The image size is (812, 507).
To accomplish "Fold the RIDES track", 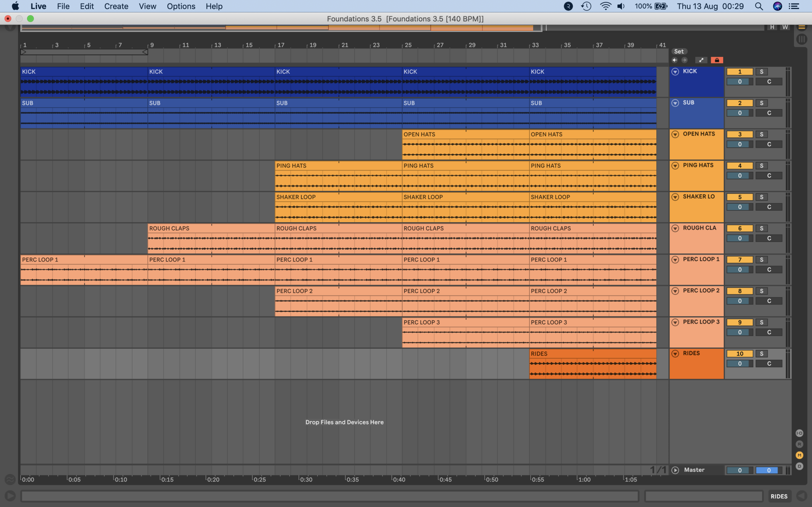I will 675,353.
